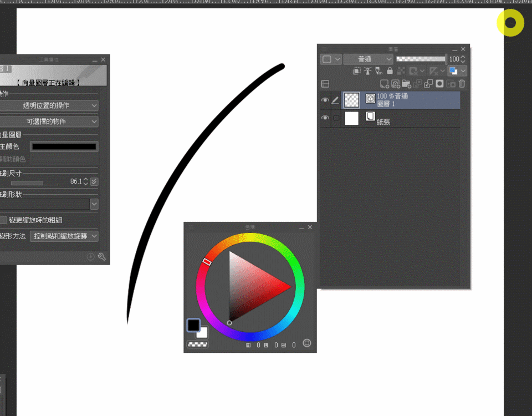
Task: Click lock transparent pixels icon
Action: point(401,70)
